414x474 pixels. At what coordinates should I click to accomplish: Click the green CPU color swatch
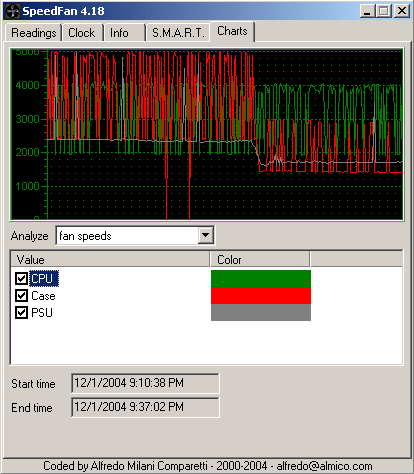261,278
